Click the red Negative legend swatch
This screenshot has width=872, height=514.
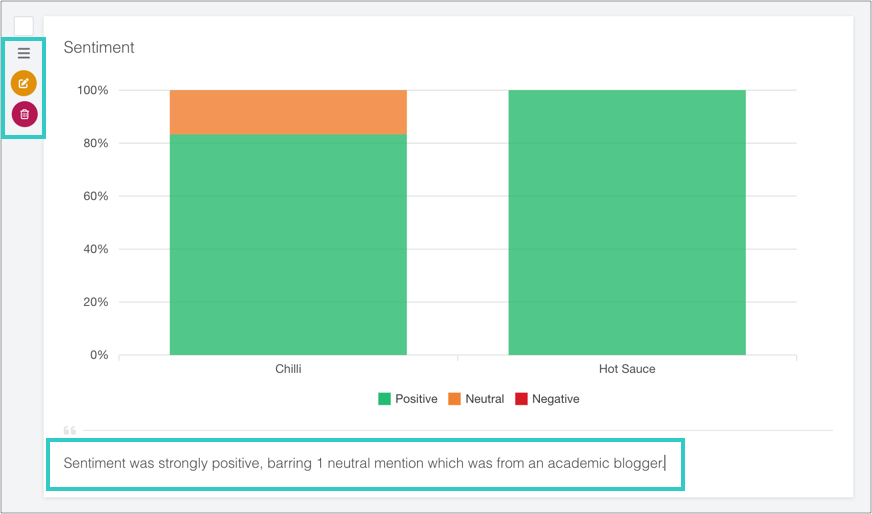521,399
